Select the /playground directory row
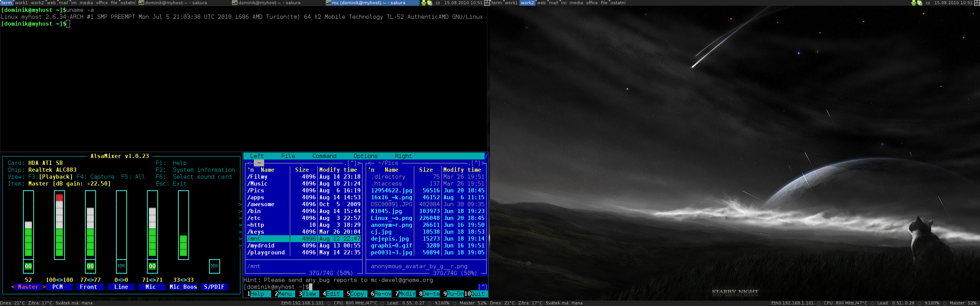Image resolution: width=980 pixels, height=306 pixels. pos(304,252)
